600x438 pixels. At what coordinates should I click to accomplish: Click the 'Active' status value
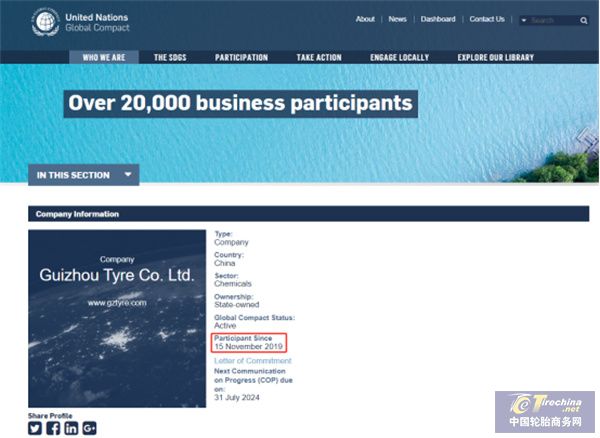tap(225, 326)
